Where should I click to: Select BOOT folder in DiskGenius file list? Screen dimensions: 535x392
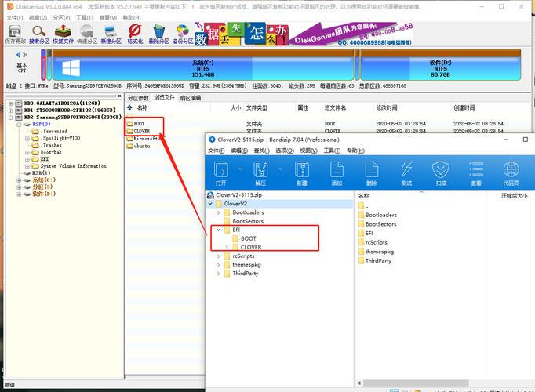136,124
